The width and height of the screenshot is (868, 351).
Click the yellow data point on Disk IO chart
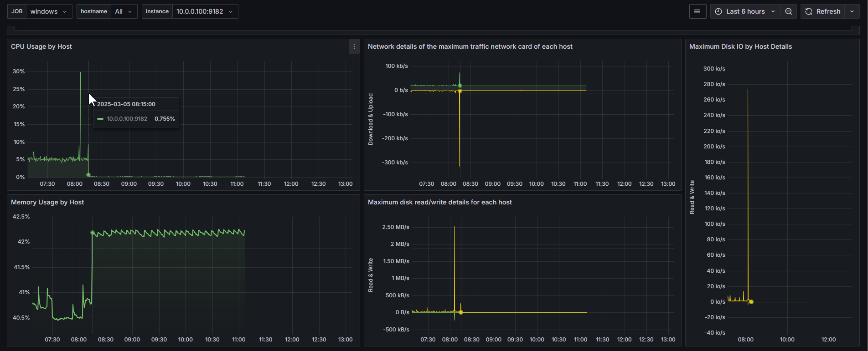[x=751, y=302]
